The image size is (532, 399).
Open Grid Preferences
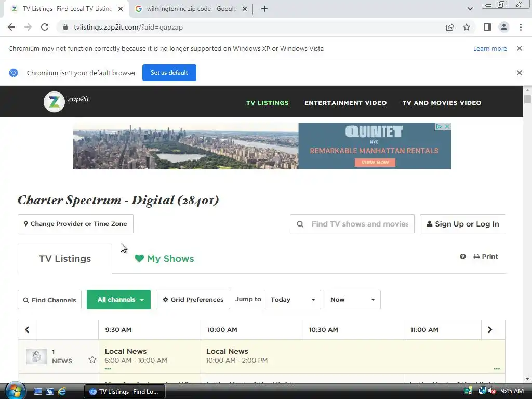193,300
